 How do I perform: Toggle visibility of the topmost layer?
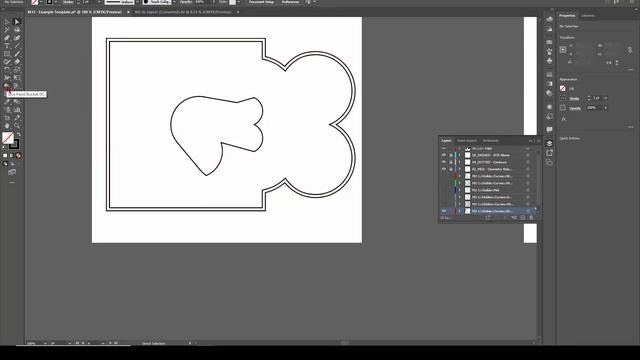(x=444, y=149)
